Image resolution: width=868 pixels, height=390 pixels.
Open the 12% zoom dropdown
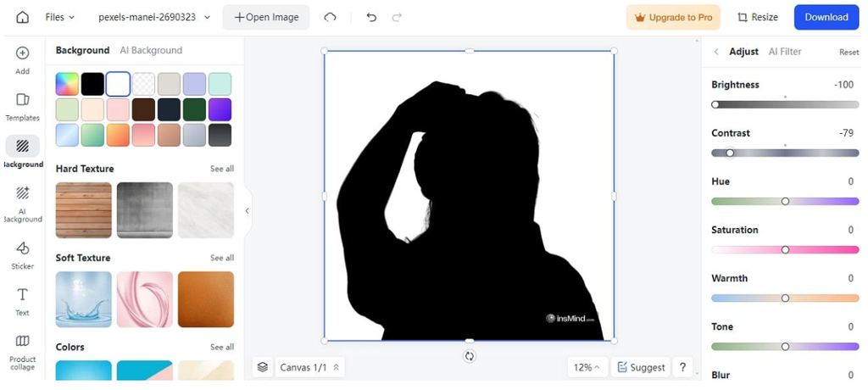(x=587, y=367)
